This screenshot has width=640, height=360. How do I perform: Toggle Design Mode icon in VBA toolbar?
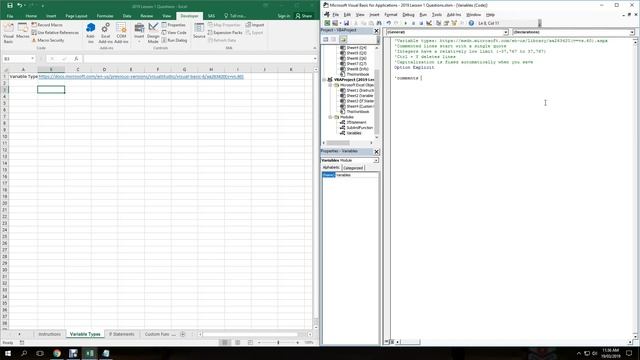429,23
